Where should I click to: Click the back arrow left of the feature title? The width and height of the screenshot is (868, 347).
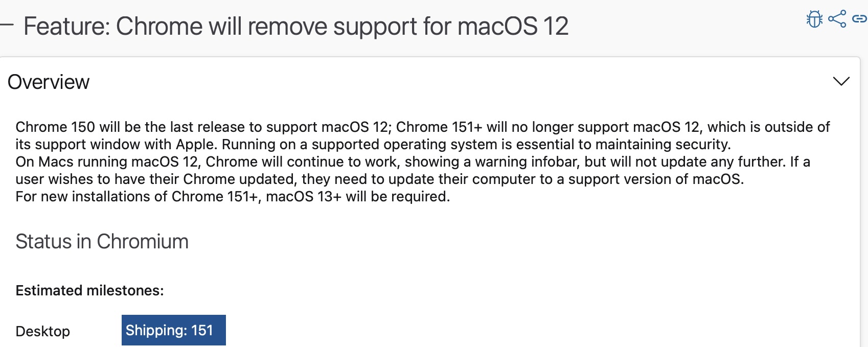coord(6,26)
